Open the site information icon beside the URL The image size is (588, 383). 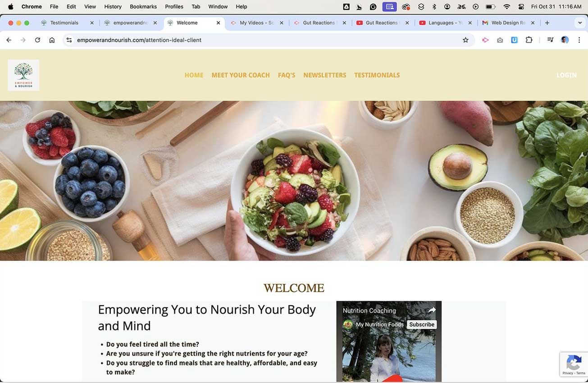coord(69,40)
